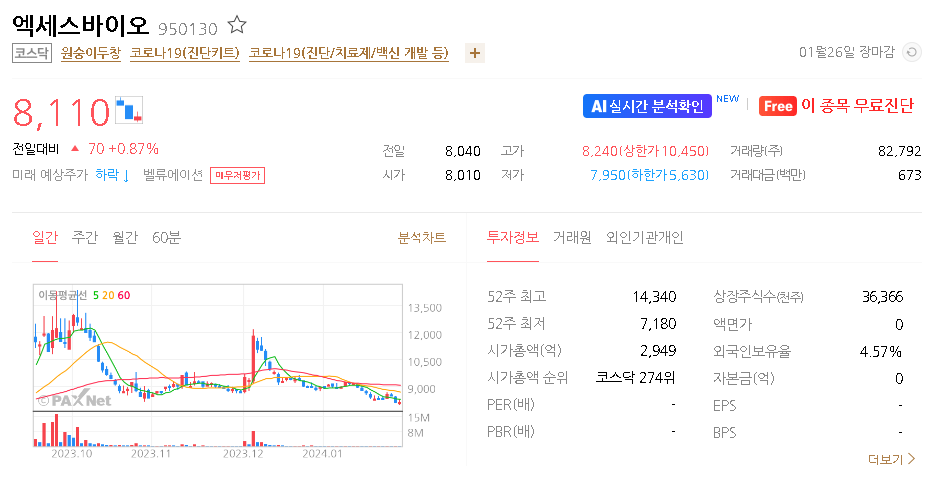Click the PER(배) label
The height and width of the screenshot is (477, 929).
(511, 405)
